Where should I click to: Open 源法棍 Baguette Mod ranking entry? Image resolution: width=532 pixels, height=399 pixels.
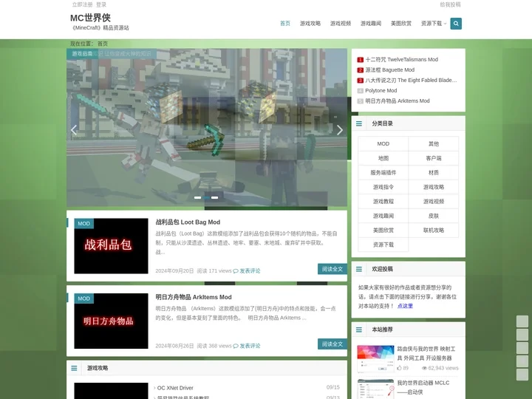pos(389,70)
